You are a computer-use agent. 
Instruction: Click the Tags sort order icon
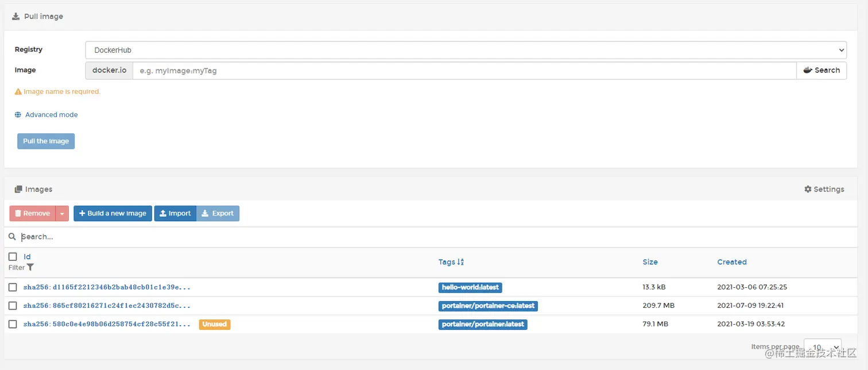pos(460,262)
